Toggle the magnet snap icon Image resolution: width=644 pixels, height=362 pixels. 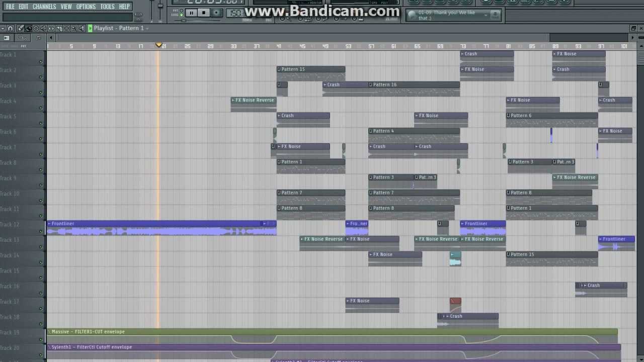(x=10, y=29)
